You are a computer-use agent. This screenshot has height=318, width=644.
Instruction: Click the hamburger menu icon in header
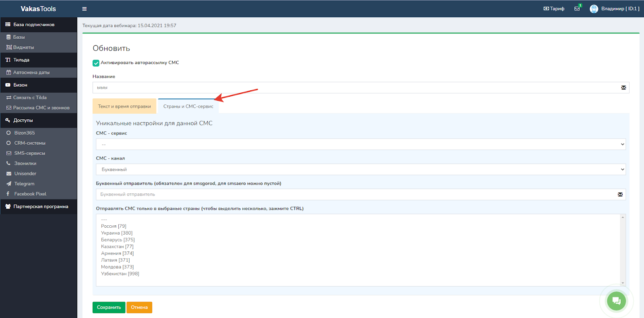coord(84,9)
